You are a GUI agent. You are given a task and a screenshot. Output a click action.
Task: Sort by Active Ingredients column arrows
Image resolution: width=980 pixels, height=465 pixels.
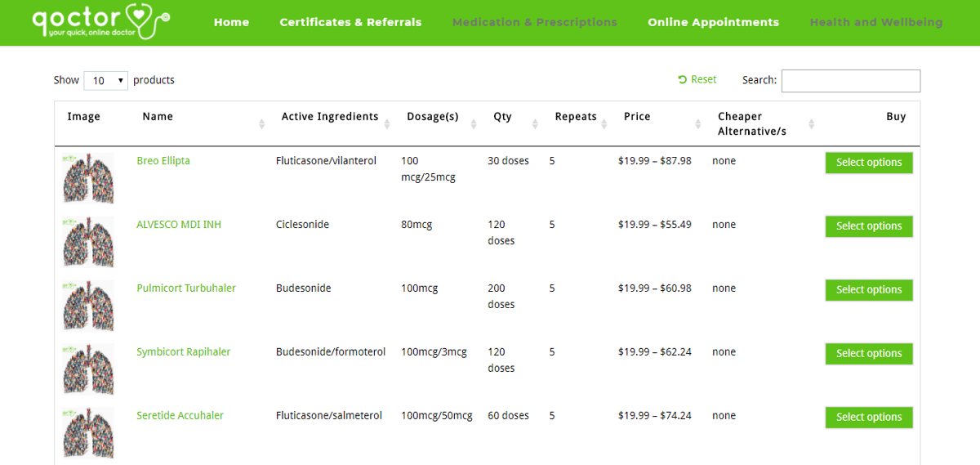[386, 123]
